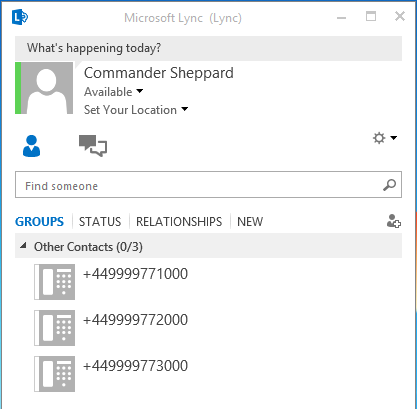Open the Contacts view person icon
This screenshot has height=409, width=417.
click(x=31, y=146)
